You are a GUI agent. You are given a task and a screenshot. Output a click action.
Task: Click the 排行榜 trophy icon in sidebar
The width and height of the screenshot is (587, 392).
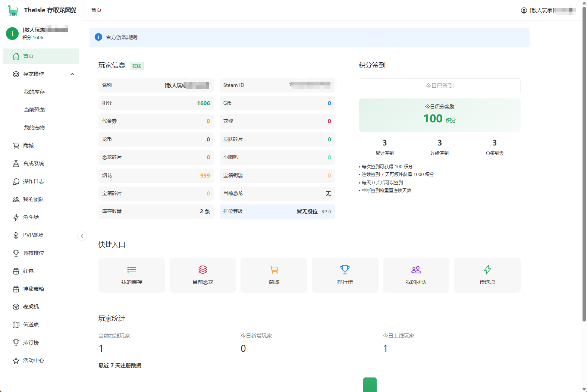point(16,343)
